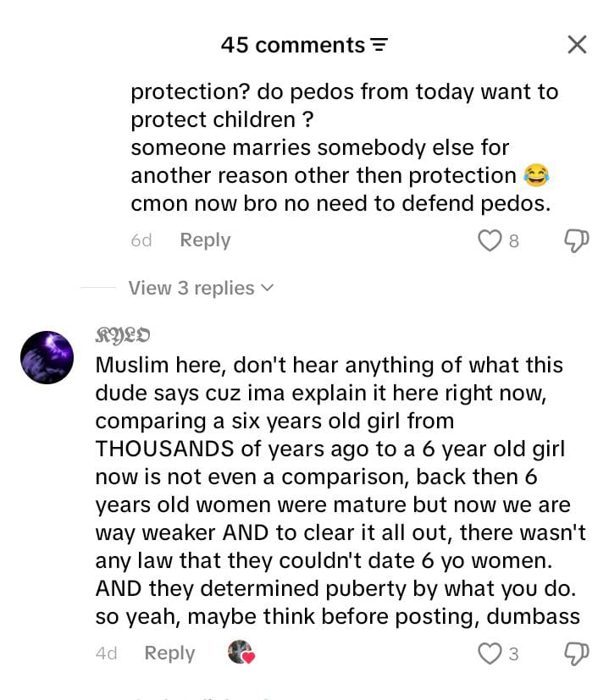Tap the like count 3
This screenshot has height=700, width=609.
514,654
